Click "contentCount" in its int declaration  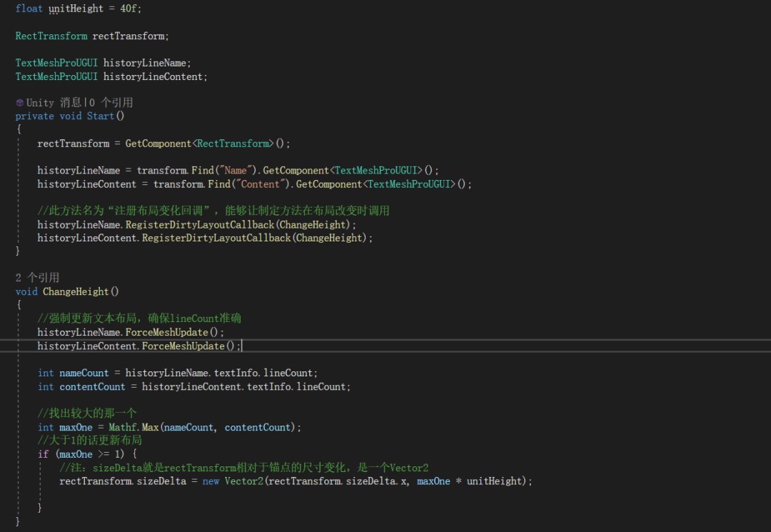(x=92, y=387)
